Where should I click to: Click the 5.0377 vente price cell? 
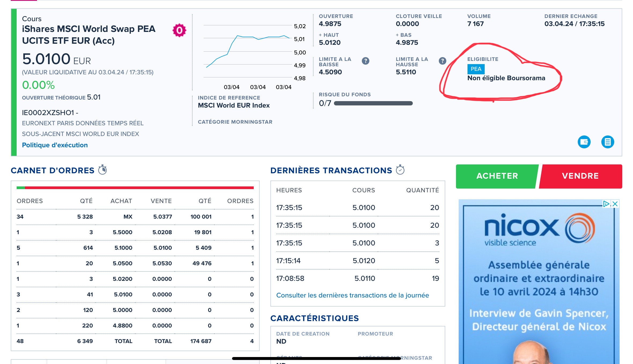pos(163,217)
